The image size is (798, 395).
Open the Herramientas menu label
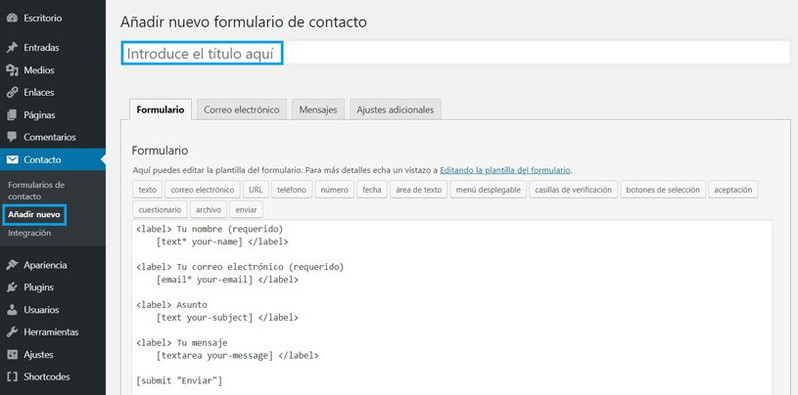pyautogui.click(x=51, y=332)
